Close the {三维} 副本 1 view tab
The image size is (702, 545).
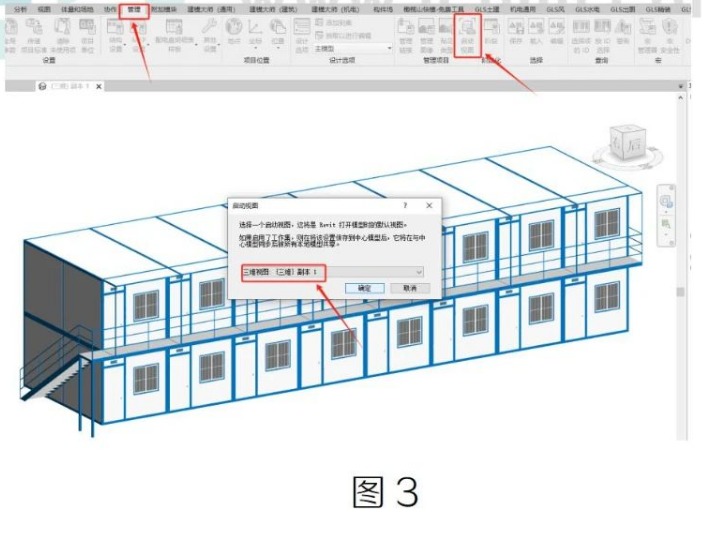tap(99, 86)
